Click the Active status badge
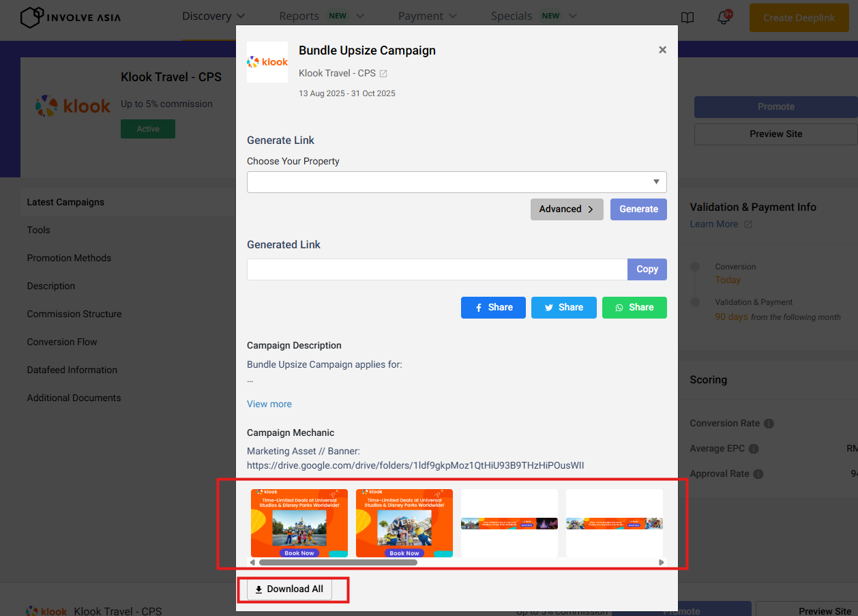 coord(148,129)
